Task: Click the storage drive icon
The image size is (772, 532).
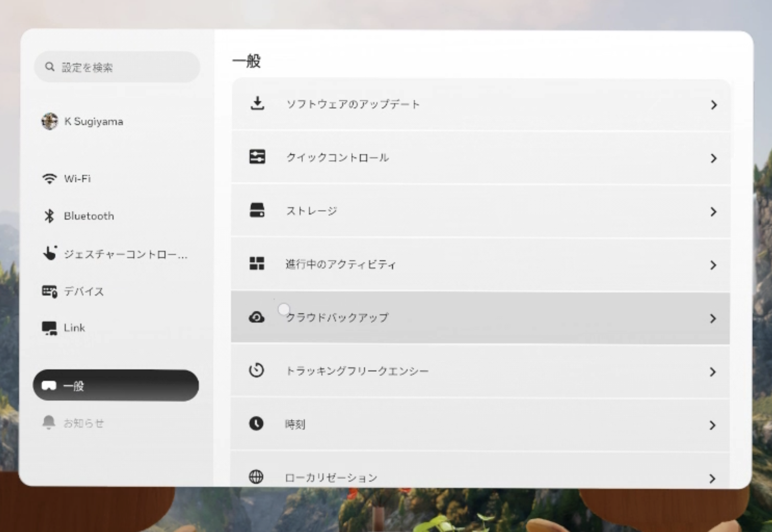Action: (257, 210)
